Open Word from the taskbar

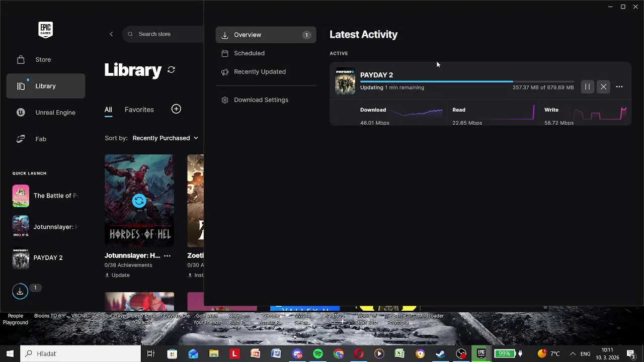click(276, 354)
